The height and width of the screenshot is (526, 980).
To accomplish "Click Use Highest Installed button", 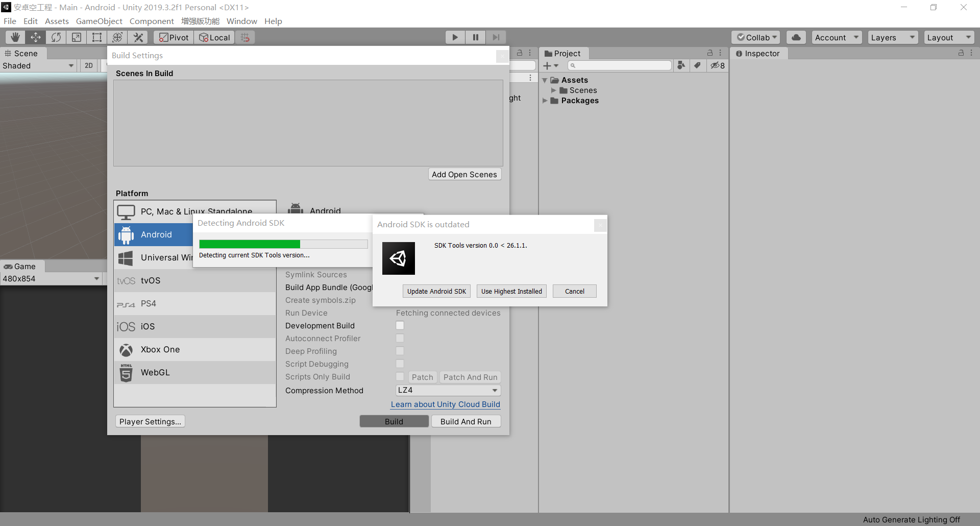I will click(x=511, y=291).
